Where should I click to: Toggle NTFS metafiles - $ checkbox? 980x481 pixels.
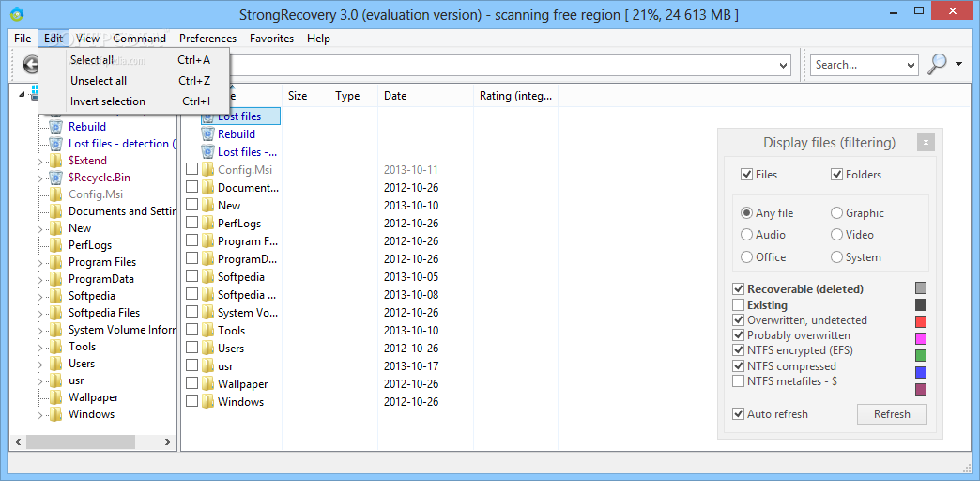click(738, 380)
